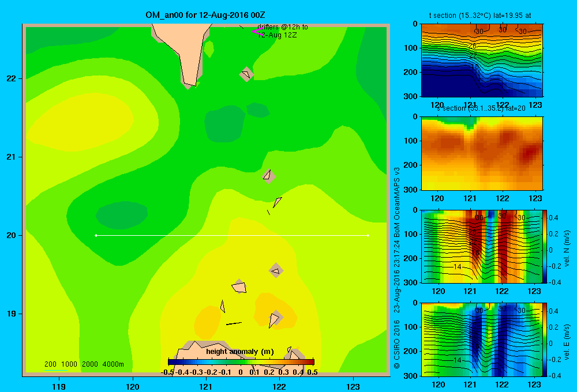Viewport: 577px width, 392px height.
Task: Click the vertical CSIRO OceanMAPS copyright text
Action: 397,267
